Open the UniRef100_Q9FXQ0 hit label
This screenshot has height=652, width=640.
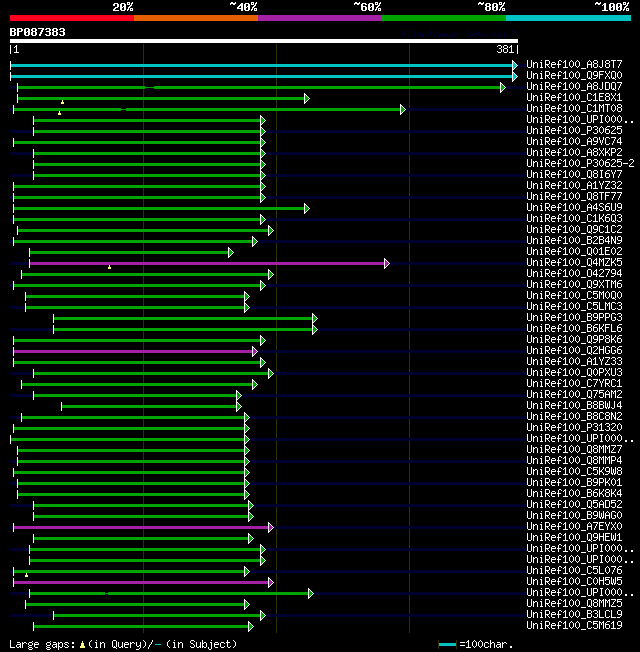tap(574, 75)
